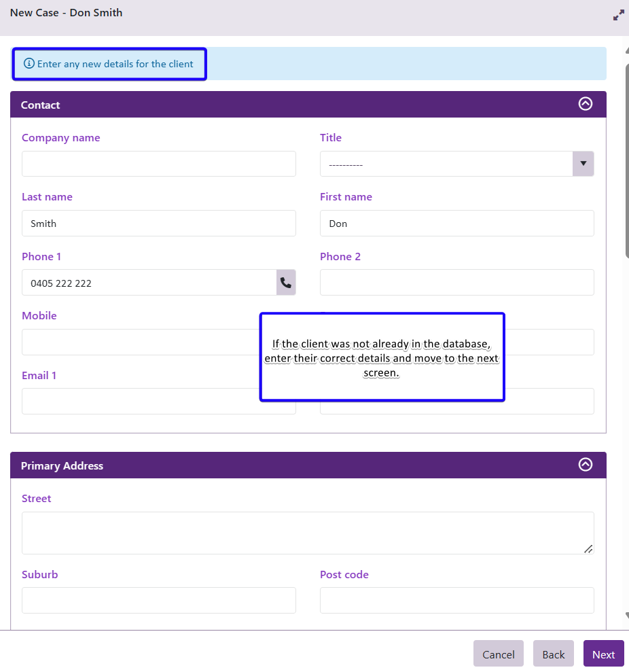Select the First name field containing Don
This screenshot has height=672, width=629.
[456, 224]
